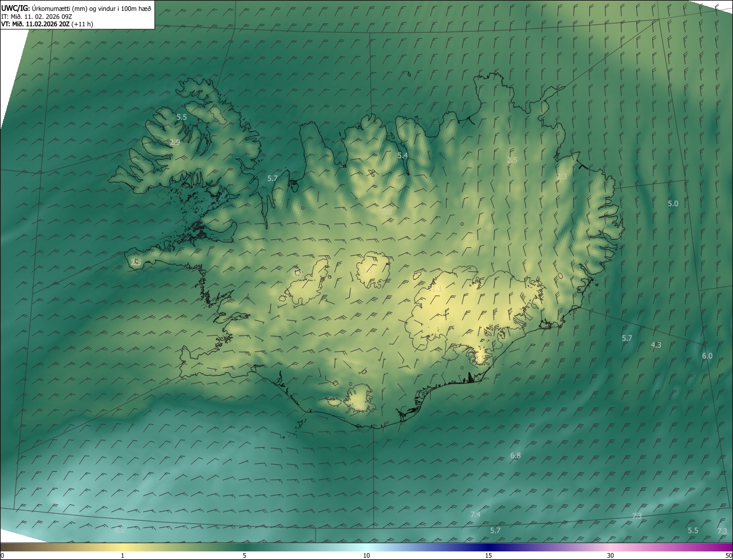Click the colorbar tick label 30
733x560 pixels.
pos(610,555)
